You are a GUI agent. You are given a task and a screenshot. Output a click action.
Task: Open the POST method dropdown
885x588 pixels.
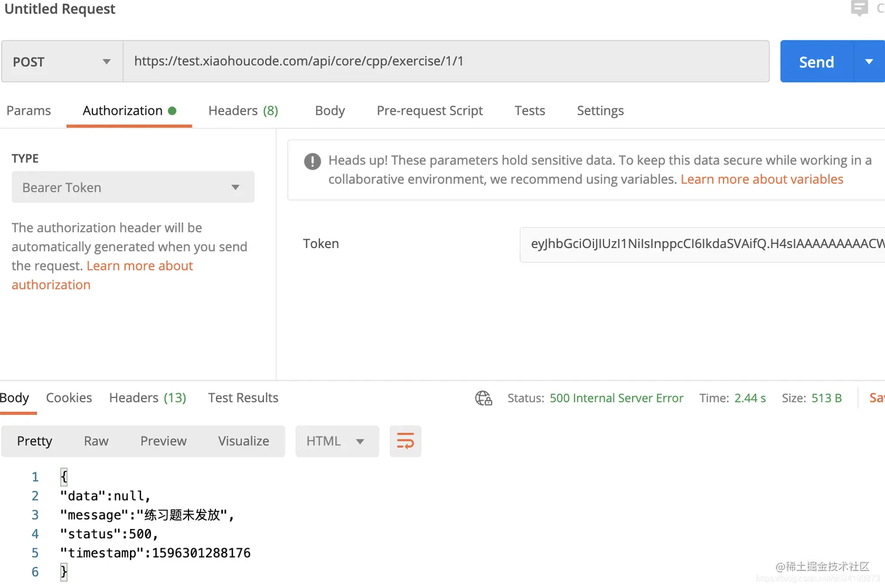coord(62,61)
